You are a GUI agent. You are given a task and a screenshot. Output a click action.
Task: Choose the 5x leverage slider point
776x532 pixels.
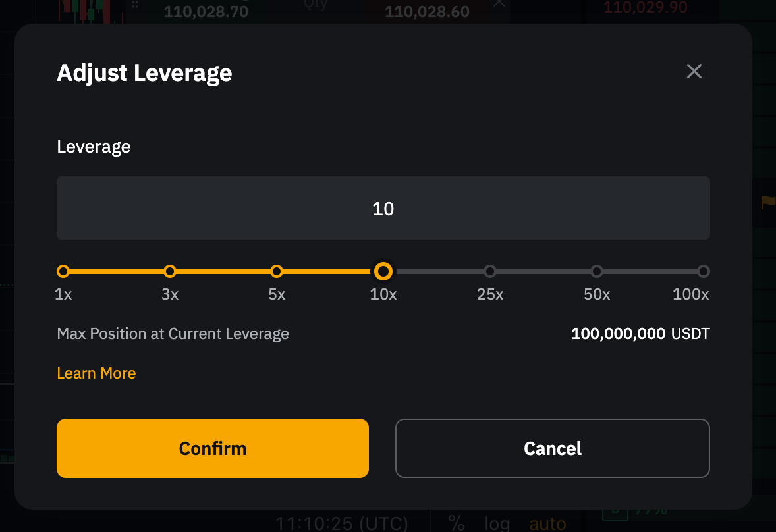(x=277, y=271)
